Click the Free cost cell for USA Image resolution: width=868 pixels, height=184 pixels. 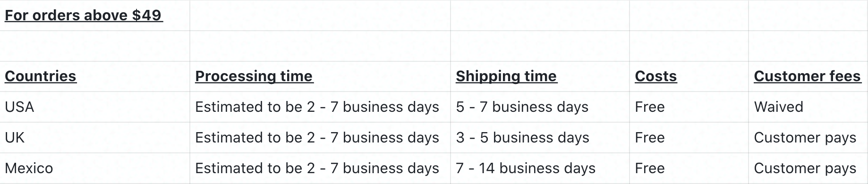pyautogui.click(x=689, y=107)
